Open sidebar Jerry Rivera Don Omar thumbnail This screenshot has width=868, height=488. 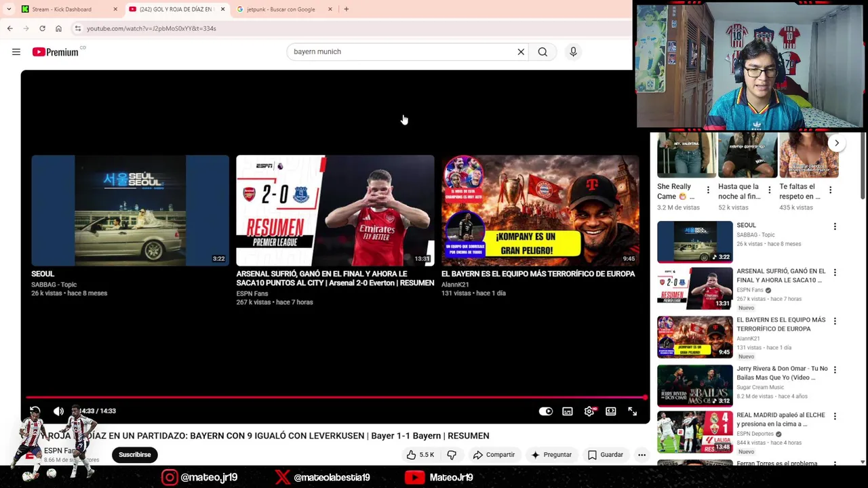694,385
